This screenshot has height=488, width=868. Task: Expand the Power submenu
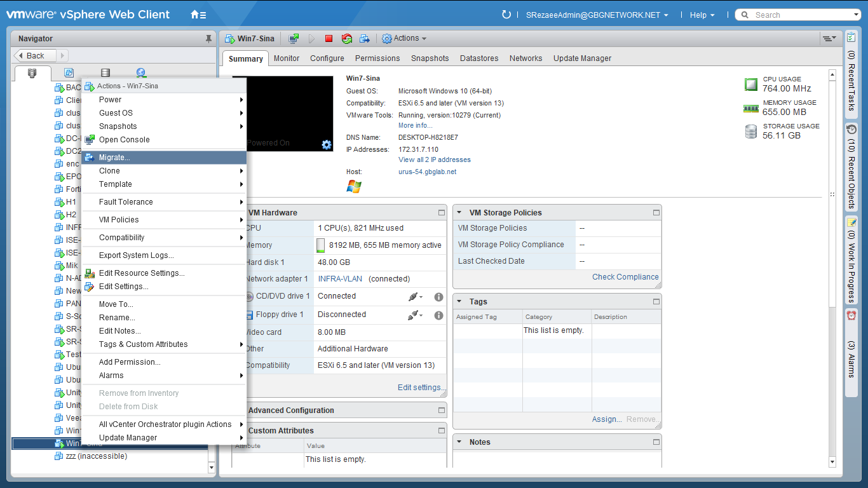click(x=164, y=100)
